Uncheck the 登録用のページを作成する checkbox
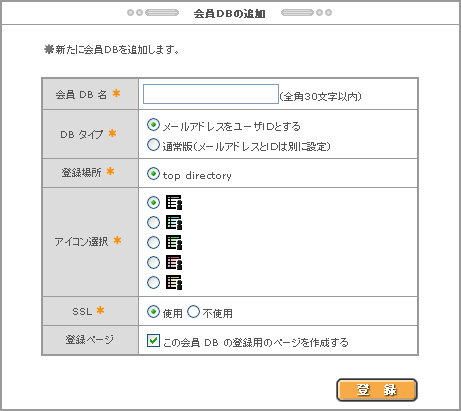The width and height of the screenshot is (461, 411). click(153, 341)
